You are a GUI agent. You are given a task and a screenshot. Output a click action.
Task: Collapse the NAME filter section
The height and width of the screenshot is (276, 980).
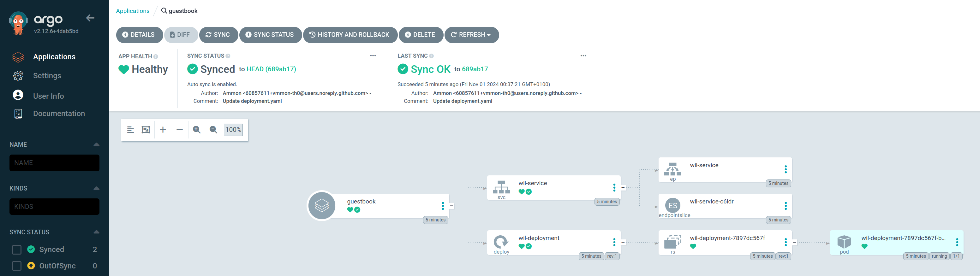pos(96,144)
